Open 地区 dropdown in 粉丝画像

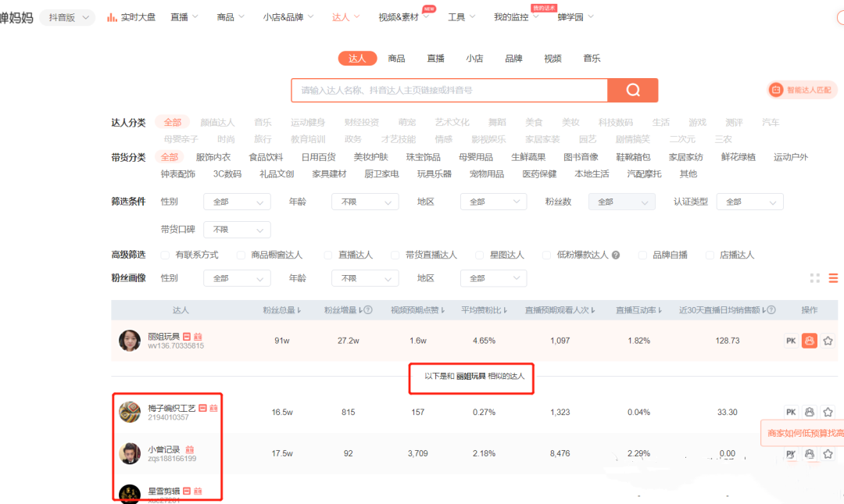coord(494,278)
